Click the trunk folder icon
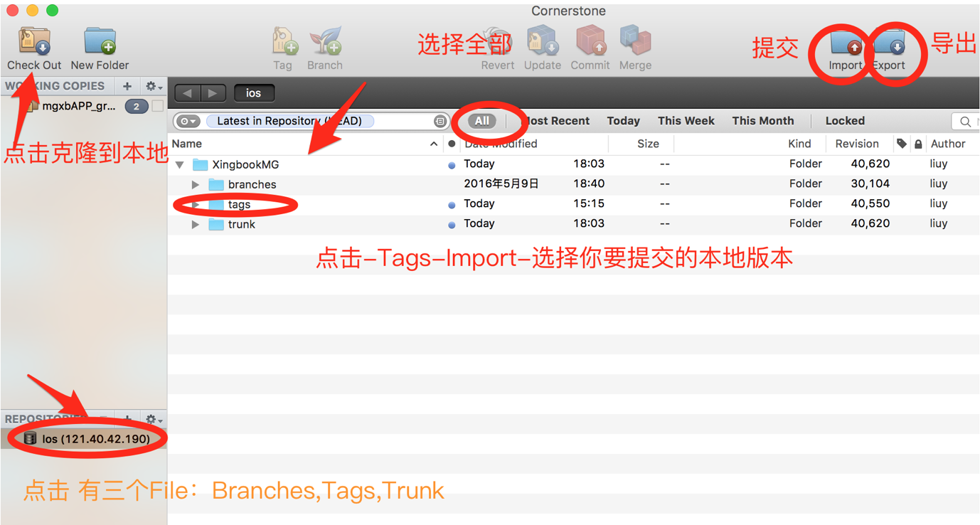This screenshot has height=525, width=980. pos(216,224)
